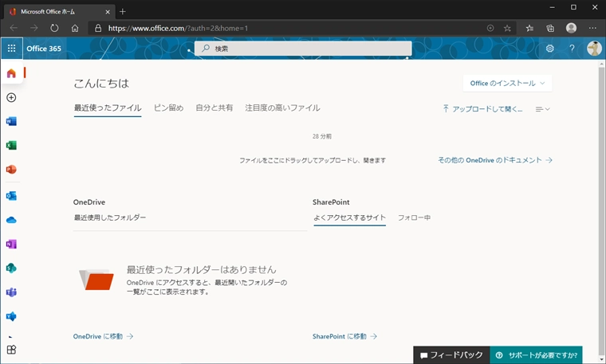Close the Microsoft Office ホーム tab
The image size is (606, 364).
[x=108, y=12]
